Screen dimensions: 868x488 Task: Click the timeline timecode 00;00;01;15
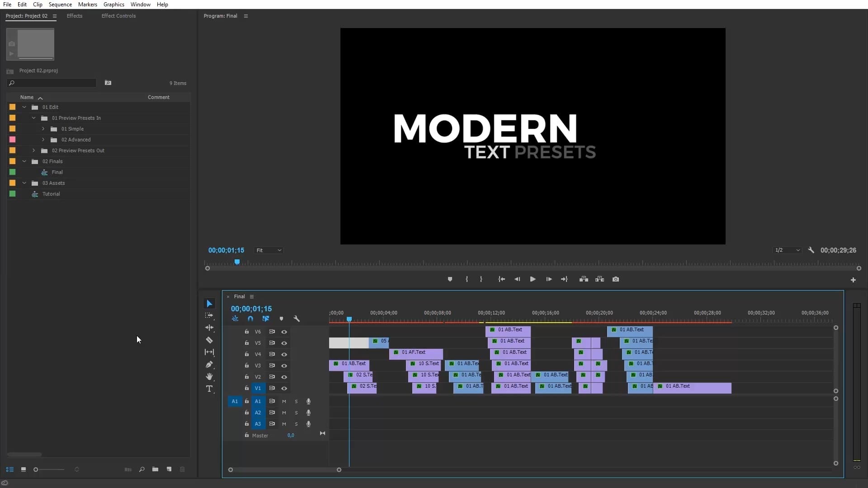point(251,309)
